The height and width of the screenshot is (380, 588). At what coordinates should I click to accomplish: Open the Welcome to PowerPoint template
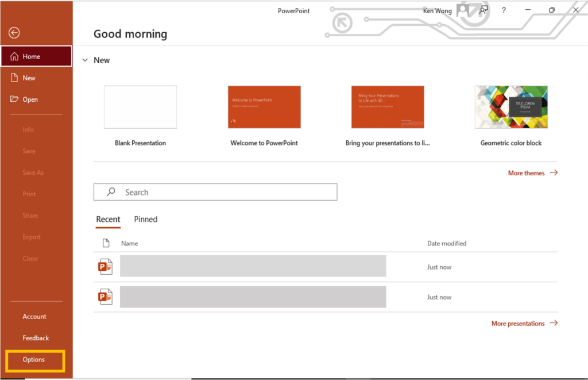tap(264, 107)
